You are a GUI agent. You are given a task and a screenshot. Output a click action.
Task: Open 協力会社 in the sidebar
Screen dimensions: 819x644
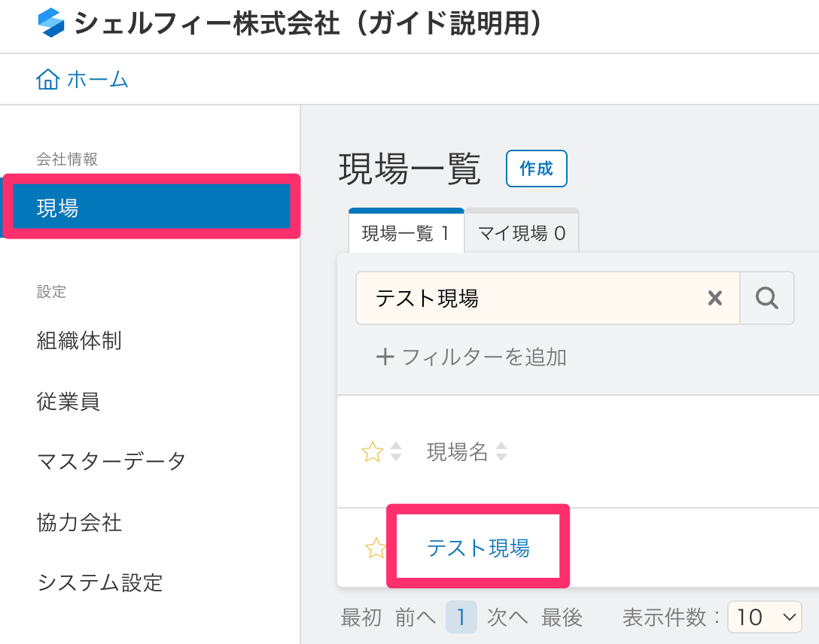click(x=79, y=522)
